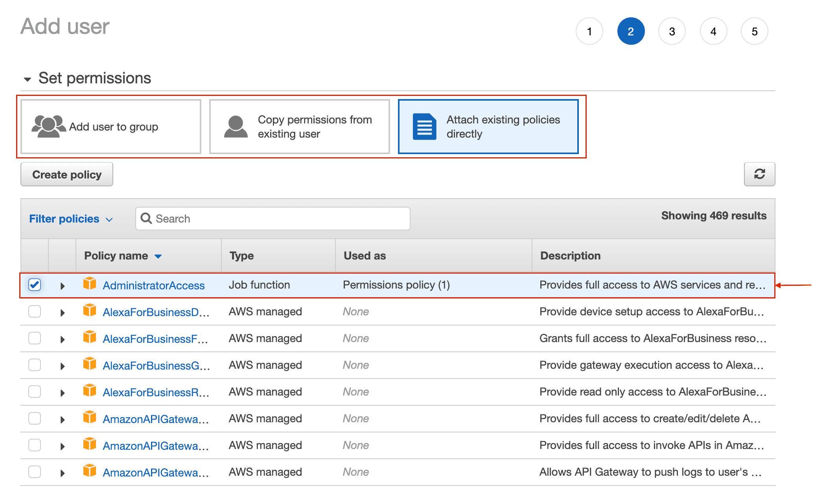
Task: Choose Copy permissions from existing user
Action: 300,127
